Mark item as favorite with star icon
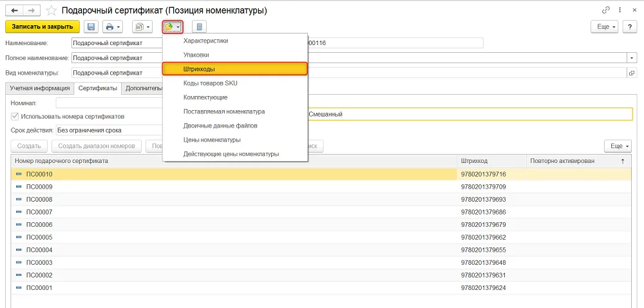The width and height of the screenshot is (644, 308). (52, 11)
